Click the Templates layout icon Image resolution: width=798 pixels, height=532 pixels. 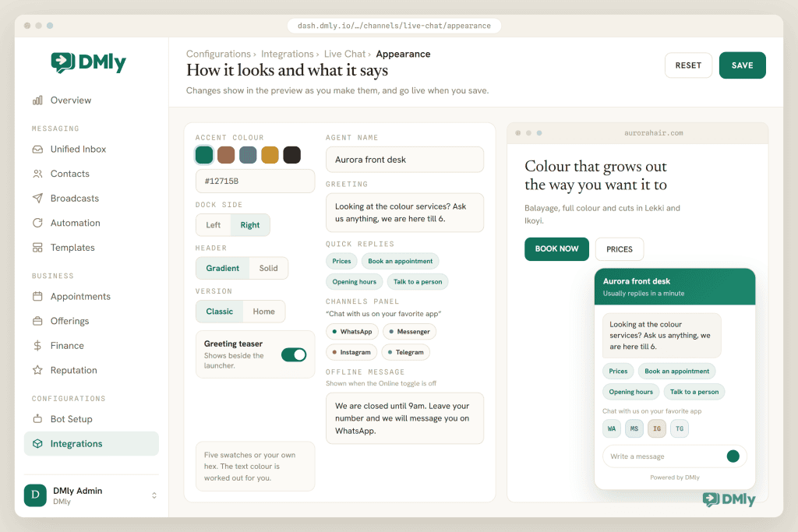tap(37, 247)
